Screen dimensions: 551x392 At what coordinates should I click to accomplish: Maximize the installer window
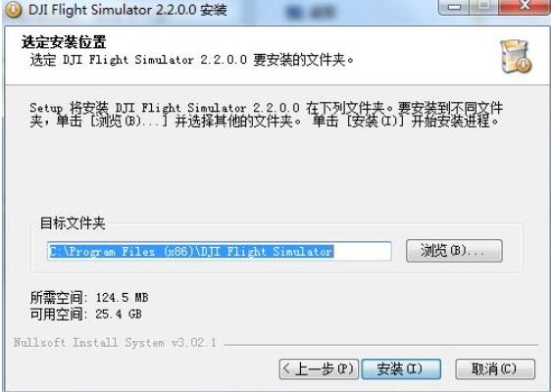point(483,7)
